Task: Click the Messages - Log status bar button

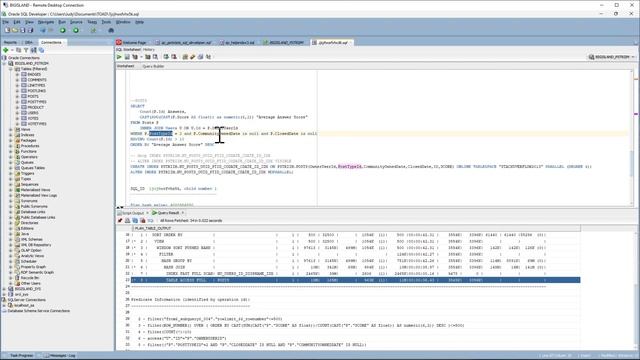Action: pyautogui.click(x=60, y=356)
